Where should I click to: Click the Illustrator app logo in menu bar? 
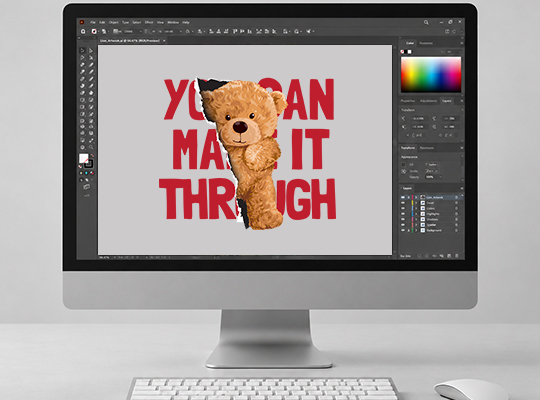point(82,22)
